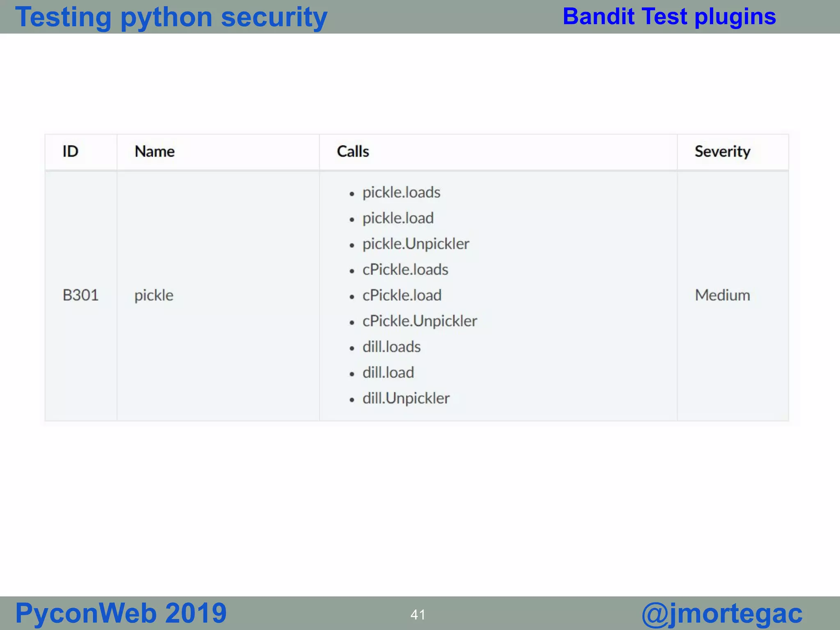The width and height of the screenshot is (840, 630).
Task: Click the '@jmortegac' handle
Action: pyautogui.click(x=722, y=614)
